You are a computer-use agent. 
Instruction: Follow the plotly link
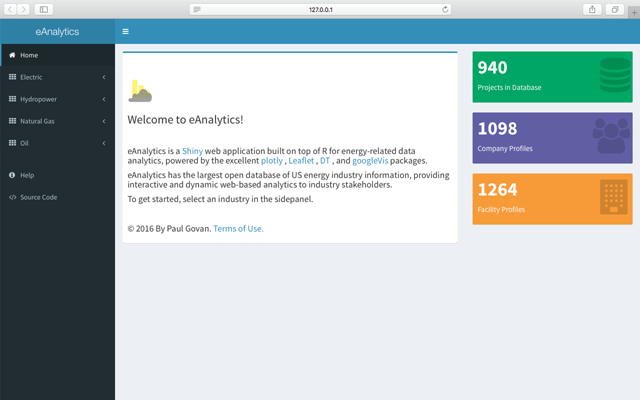point(271,161)
